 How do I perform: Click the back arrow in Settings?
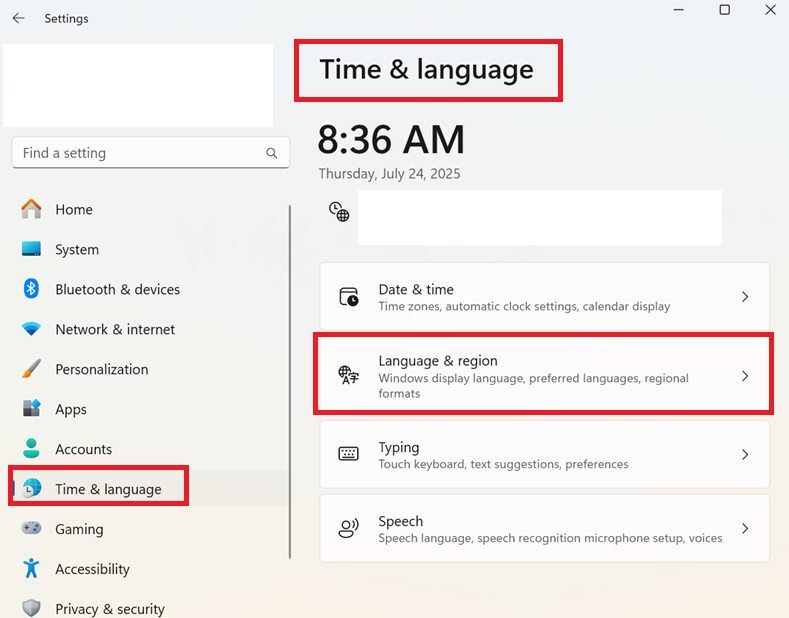tap(19, 19)
